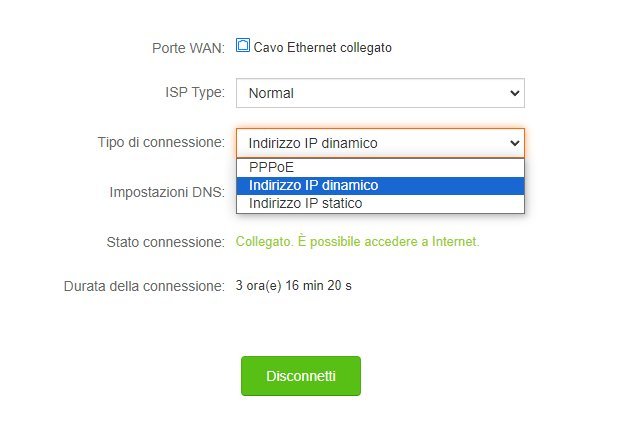Open the ISP Type combo box showing Normal
This screenshot has height=431, width=617.
pyautogui.click(x=370, y=94)
